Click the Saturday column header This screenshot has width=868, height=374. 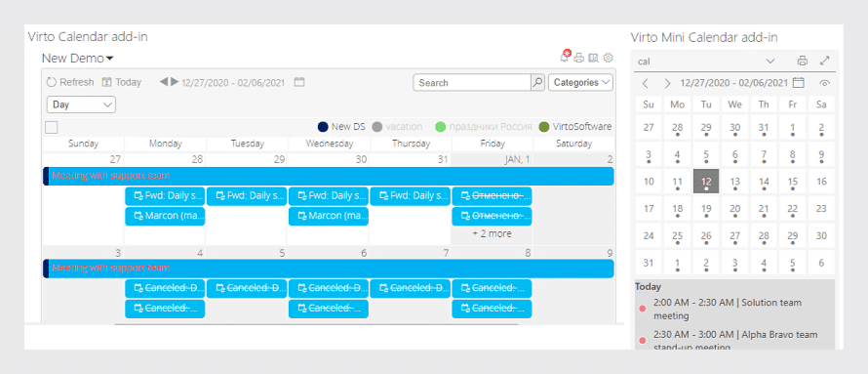574,145
